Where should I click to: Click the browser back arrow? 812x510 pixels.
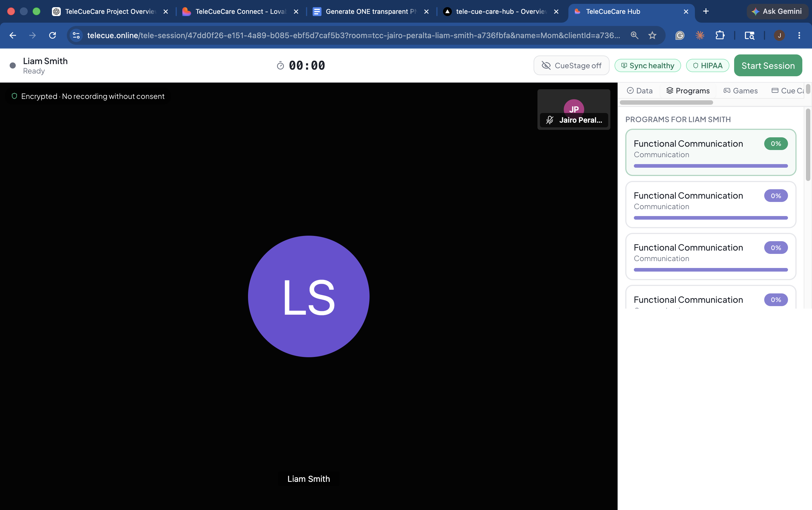(13, 35)
